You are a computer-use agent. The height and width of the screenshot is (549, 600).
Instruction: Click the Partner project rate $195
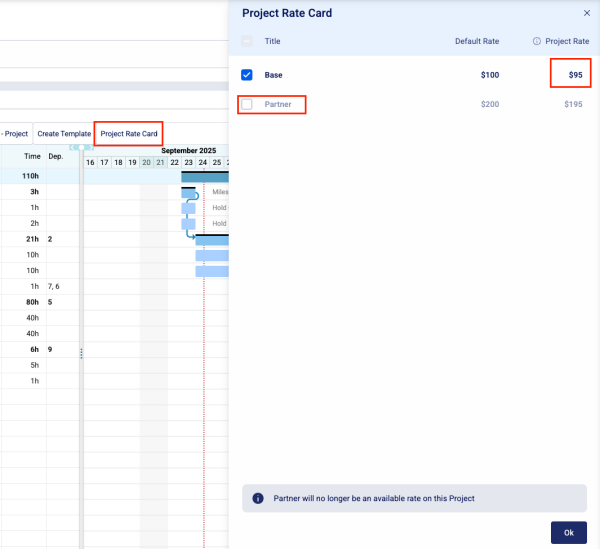point(573,104)
